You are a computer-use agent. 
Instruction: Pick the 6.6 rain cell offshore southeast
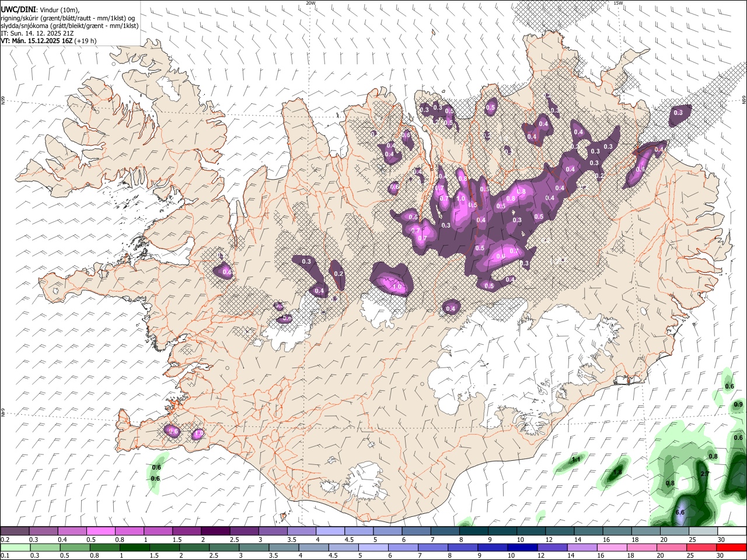tap(680, 512)
